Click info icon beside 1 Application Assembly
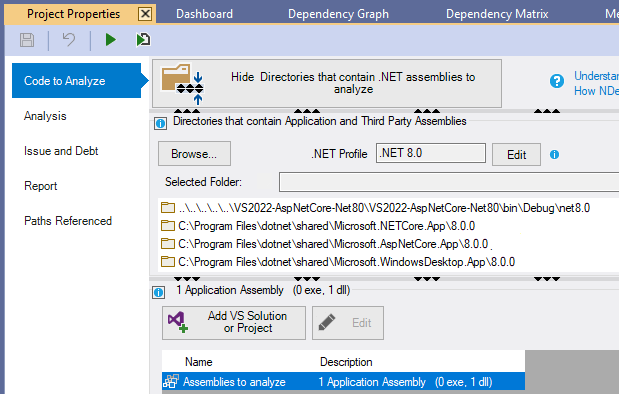This screenshot has height=394, width=619. pos(159,293)
